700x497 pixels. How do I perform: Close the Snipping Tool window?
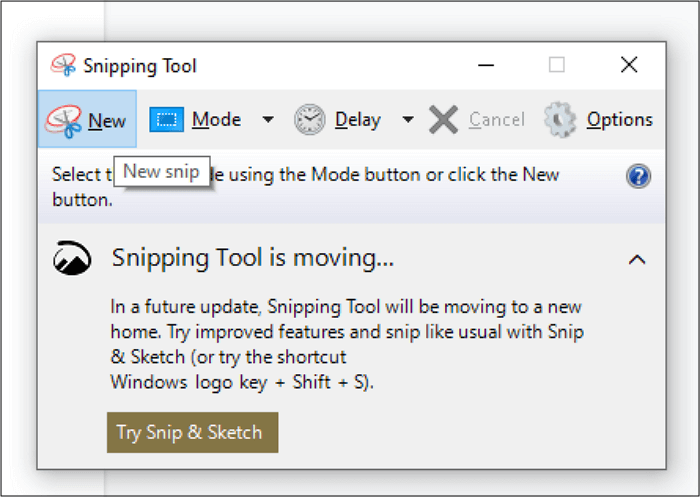point(629,65)
